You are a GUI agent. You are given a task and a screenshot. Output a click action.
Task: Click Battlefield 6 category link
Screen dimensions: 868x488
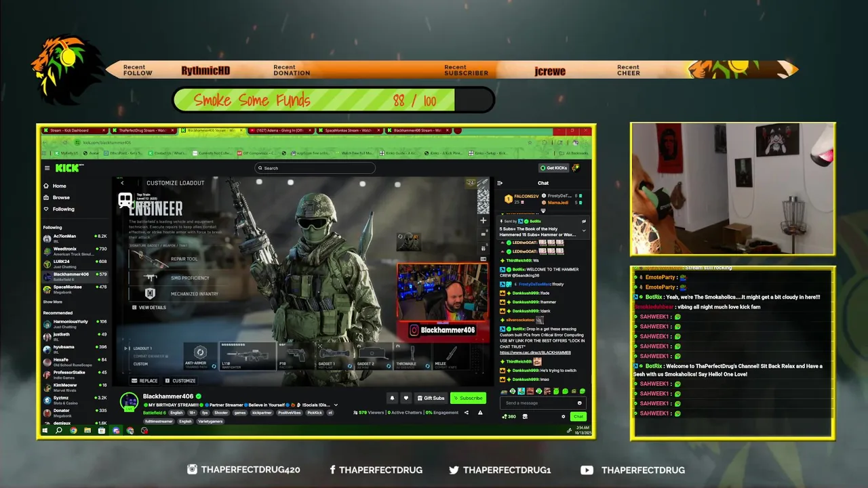pyautogui.click(x=154, y=413)
